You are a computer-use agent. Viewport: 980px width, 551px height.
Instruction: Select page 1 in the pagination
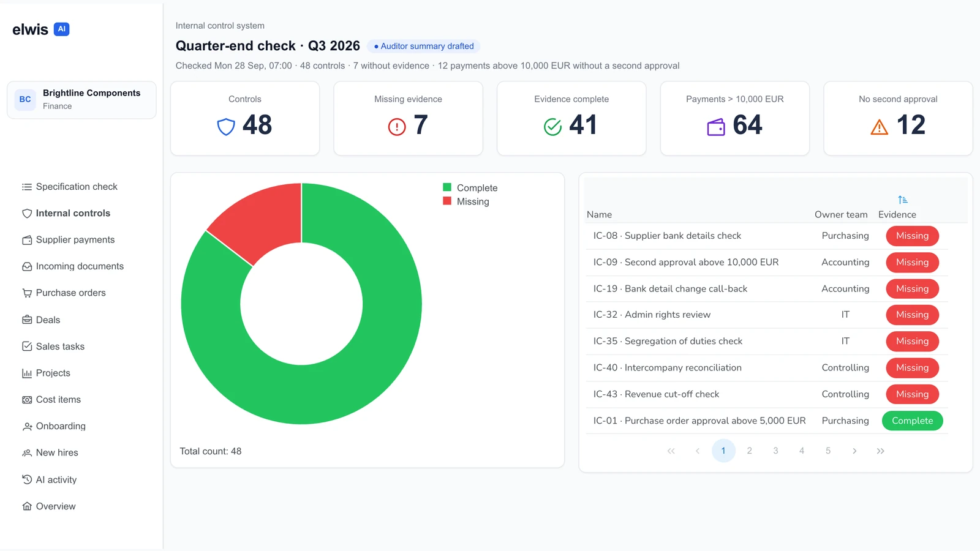tap(723, 451)
